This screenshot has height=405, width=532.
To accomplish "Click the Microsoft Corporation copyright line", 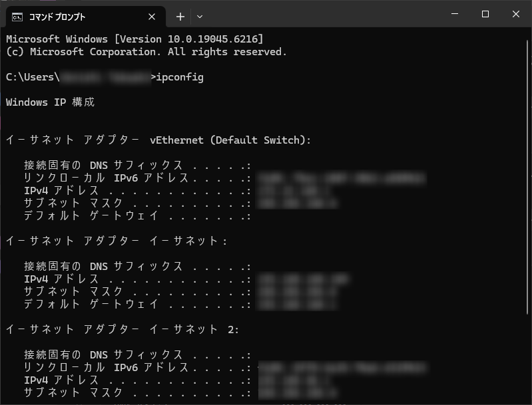I will 146,52.
